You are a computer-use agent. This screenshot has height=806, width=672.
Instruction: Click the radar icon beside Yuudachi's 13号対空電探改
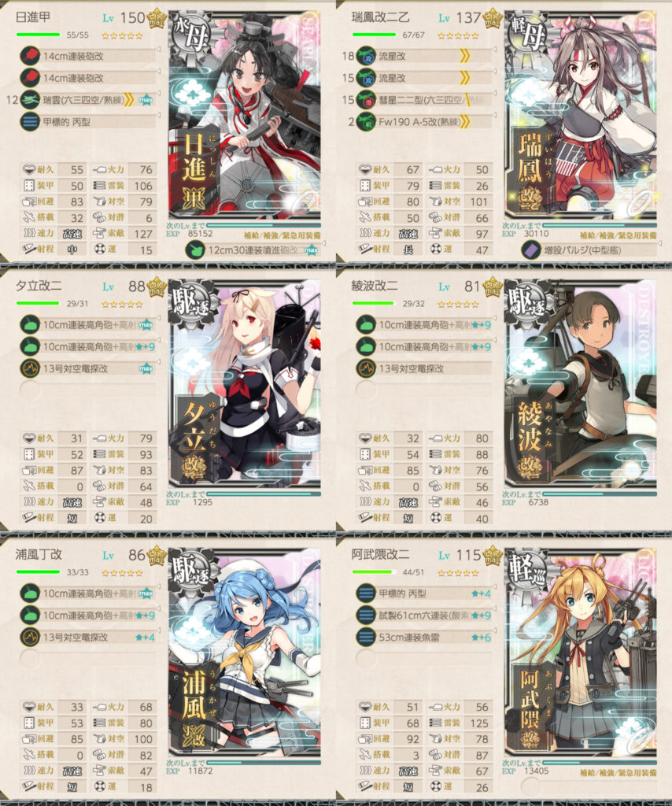30,368
